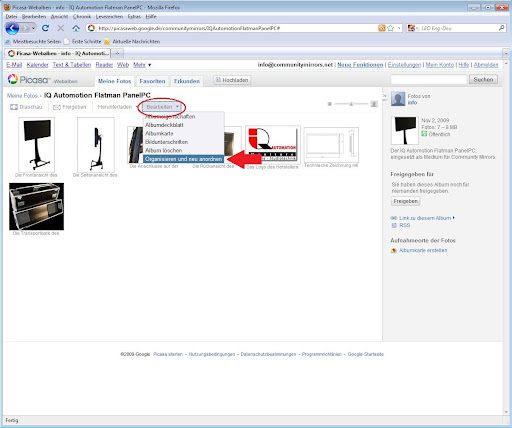The width and height of the screenshot is (512, 428).
Task: Go to home page icon
Action: coord(76,28)
